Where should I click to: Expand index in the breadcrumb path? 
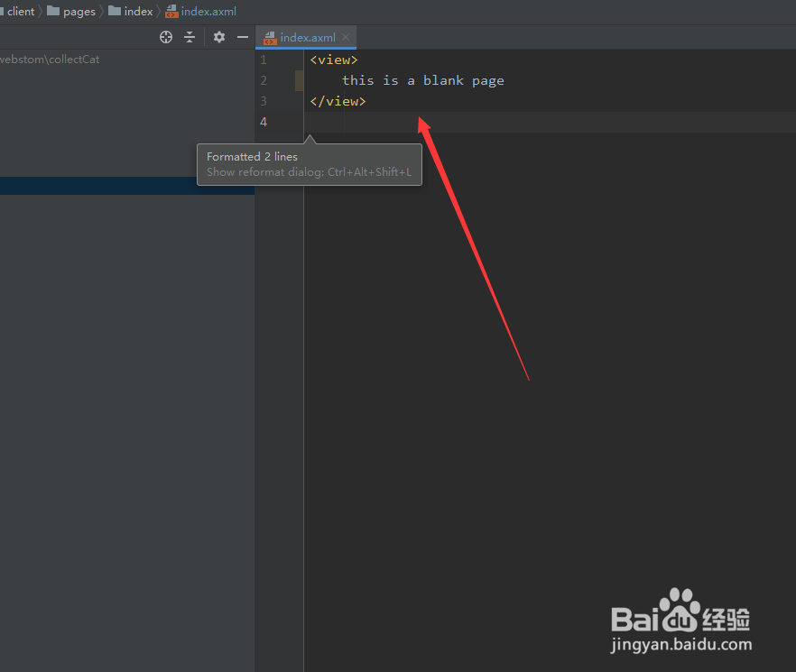(x=137, y=11)
